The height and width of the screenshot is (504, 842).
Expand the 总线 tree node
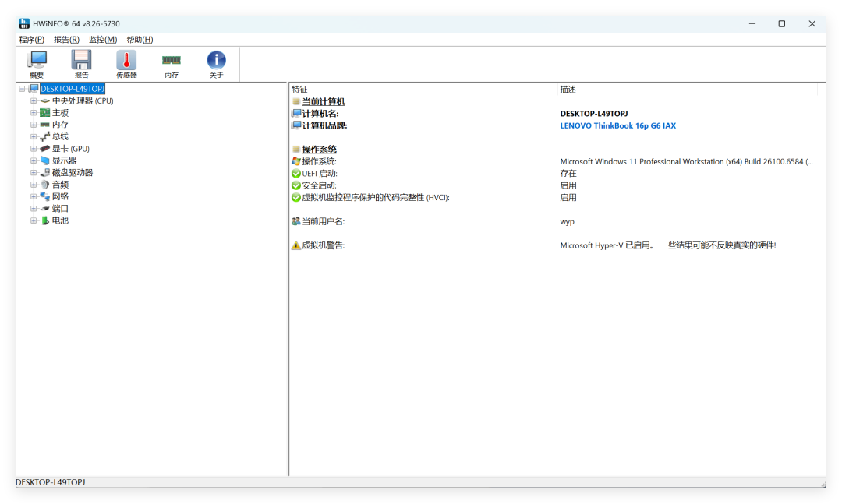pyautogui.click(x=34, y=136)
